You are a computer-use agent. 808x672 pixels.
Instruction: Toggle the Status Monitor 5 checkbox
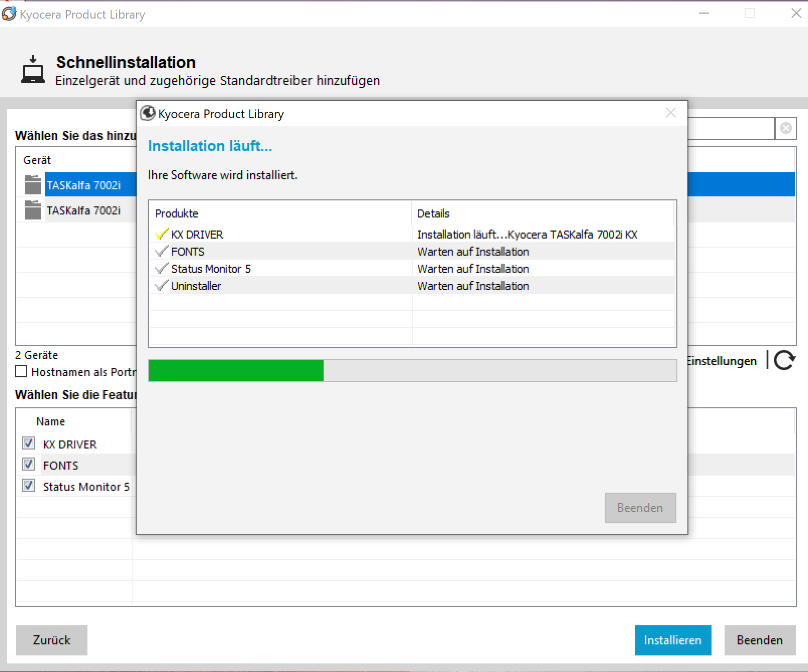point(29,486)
